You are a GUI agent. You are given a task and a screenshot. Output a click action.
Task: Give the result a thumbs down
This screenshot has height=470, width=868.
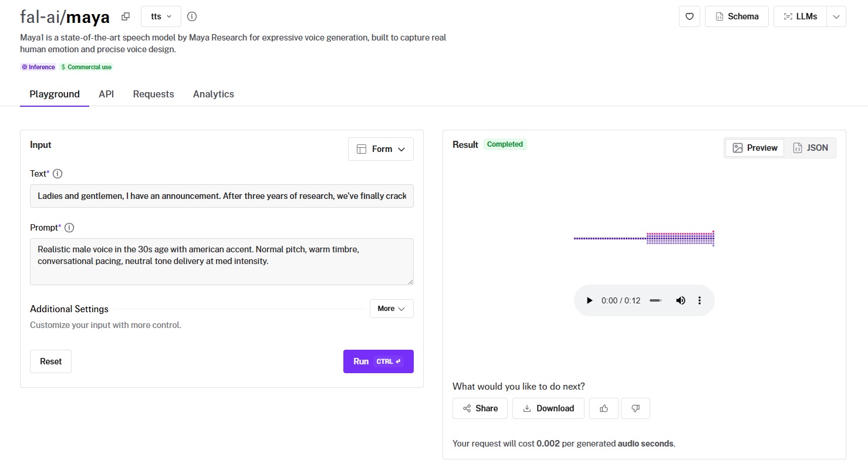[x=635, y=408]
